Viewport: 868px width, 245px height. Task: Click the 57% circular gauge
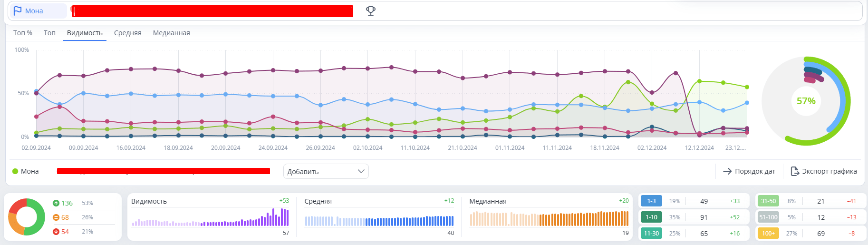tap(806, 101)
